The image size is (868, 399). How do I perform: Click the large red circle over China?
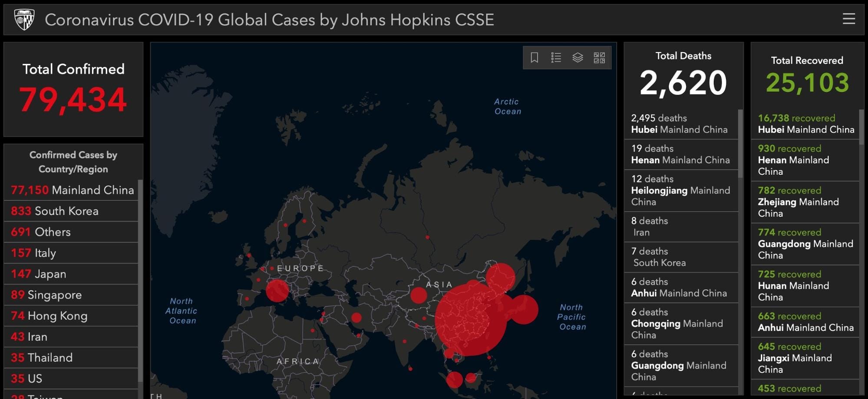470,319
